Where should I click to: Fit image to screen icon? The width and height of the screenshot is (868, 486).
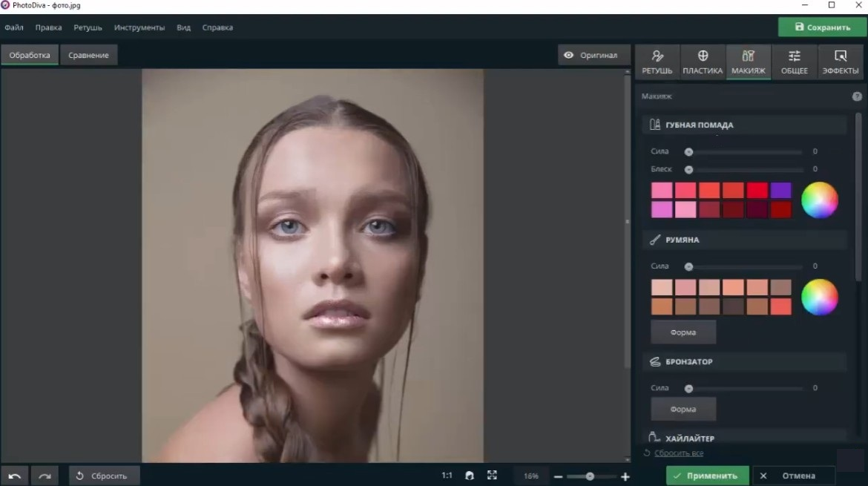[492, 476]
